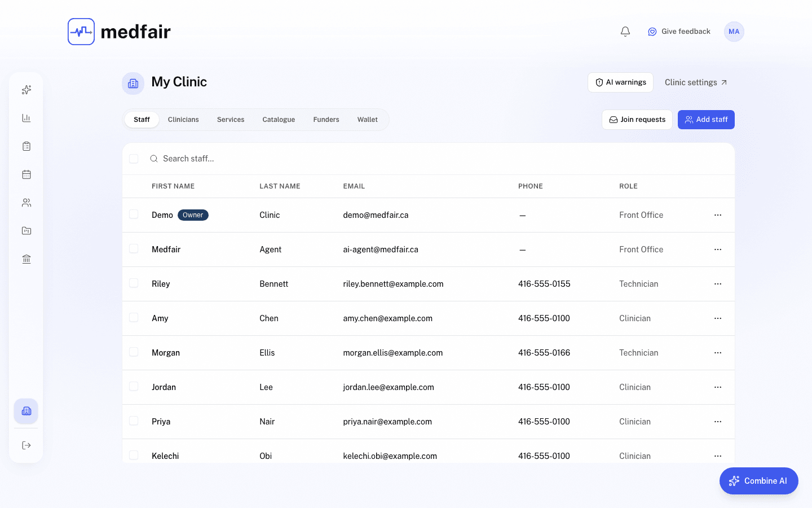
Task: Open AI warnings
Action: [x=620, y=82]
